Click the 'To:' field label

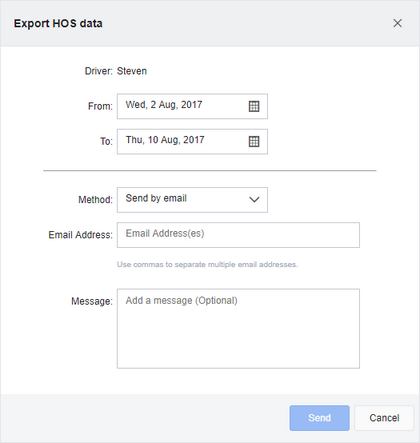coord(106,141)
